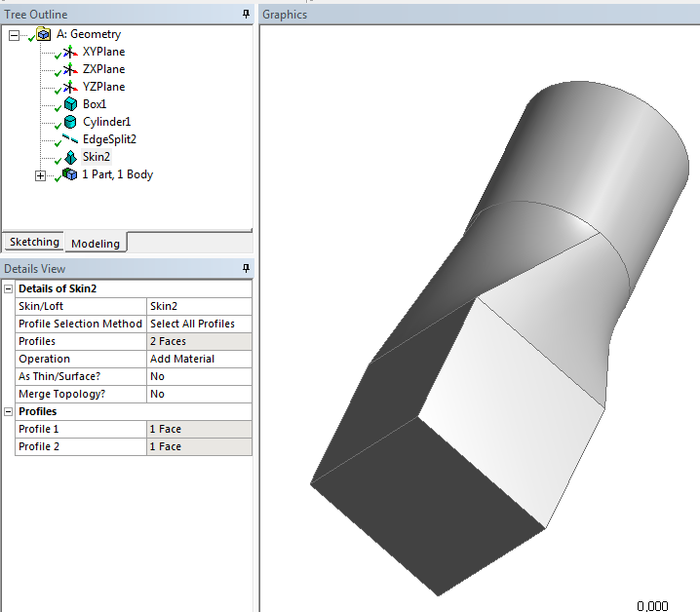Select Box1 in the tree outline
700x612 pixels.
95,104
